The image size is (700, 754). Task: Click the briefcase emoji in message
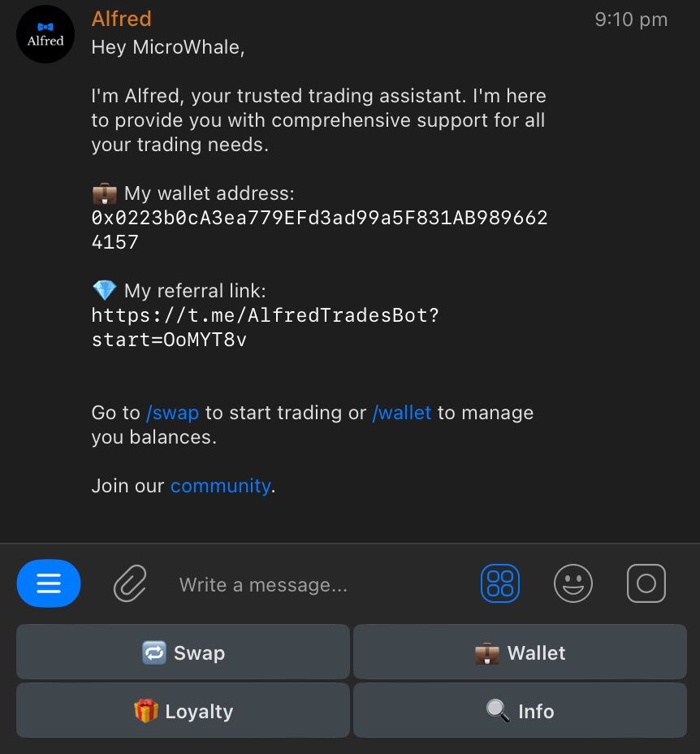[x=105, y=193]
